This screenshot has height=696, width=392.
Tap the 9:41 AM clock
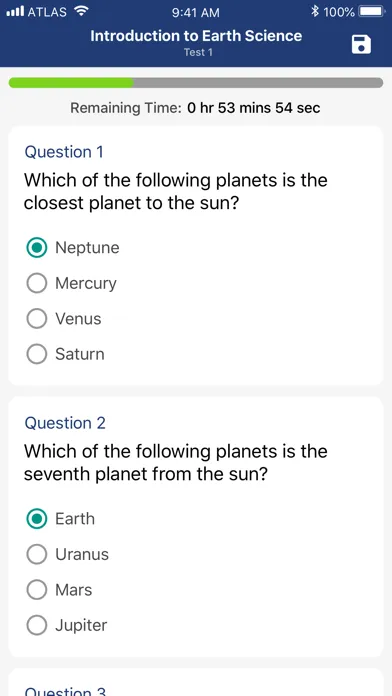click(x=195, y=12)
